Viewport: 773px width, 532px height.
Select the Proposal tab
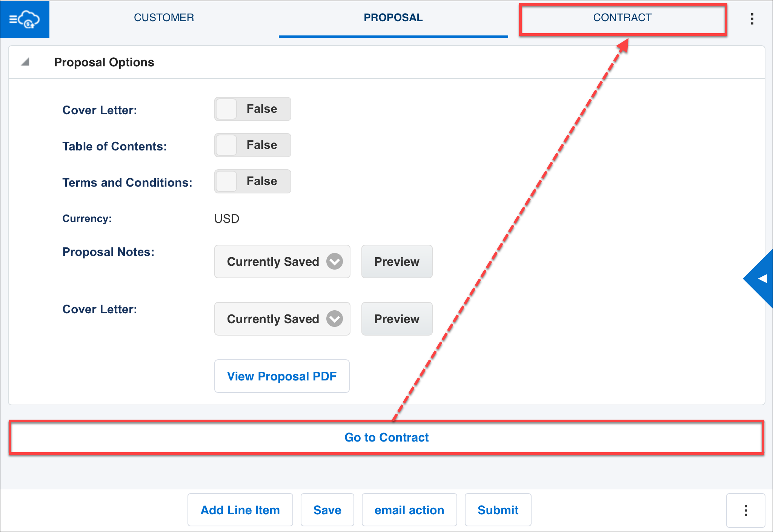pyautogui.click(x=393, y=17)
